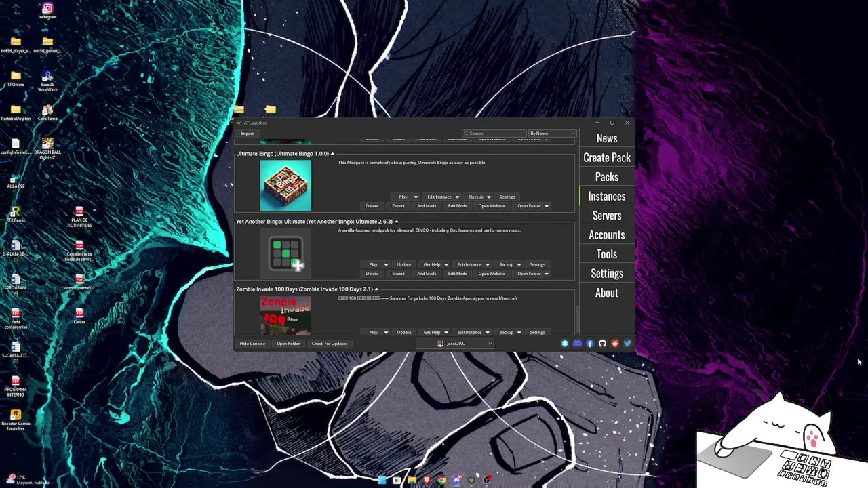Delete the Ultimate Bingo instance
This screenshot has height=488, width=868.
(x=372, y=206)
